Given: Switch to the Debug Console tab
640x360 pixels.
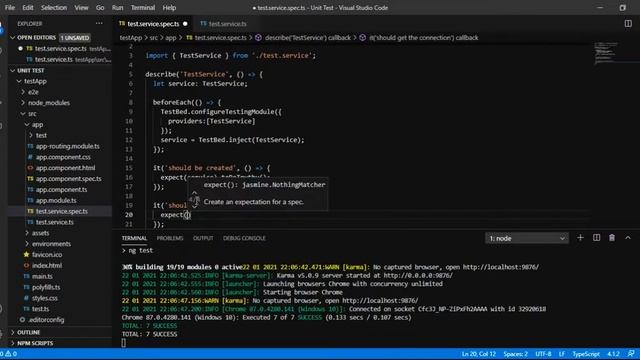Looking at the screenshot, I should pos(244,238).
